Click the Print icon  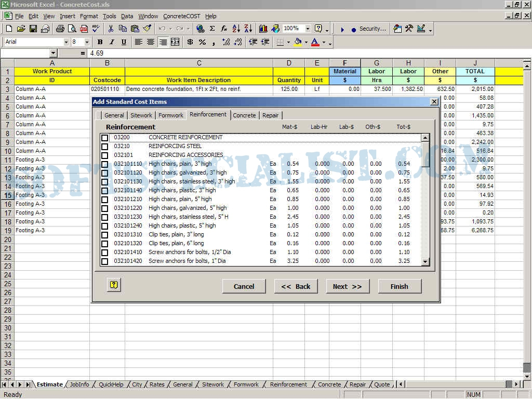point(60,29)
